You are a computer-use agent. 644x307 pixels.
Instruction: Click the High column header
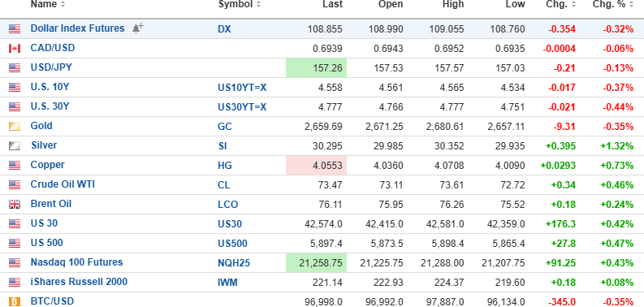click(x=453, y=5)
